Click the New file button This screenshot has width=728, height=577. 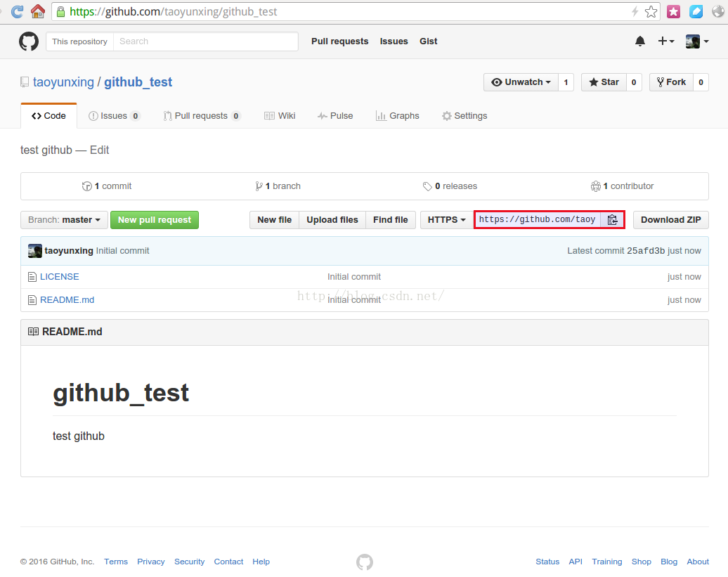(x=274, y=220)
